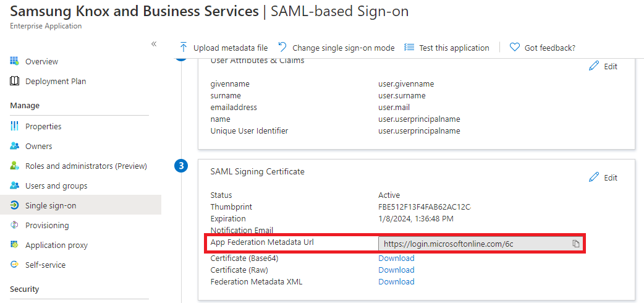Image resolution: width=644 pixels, height=303 pixels.
Task: Click the Users and groups icon
Action: (x=14, y=186)
